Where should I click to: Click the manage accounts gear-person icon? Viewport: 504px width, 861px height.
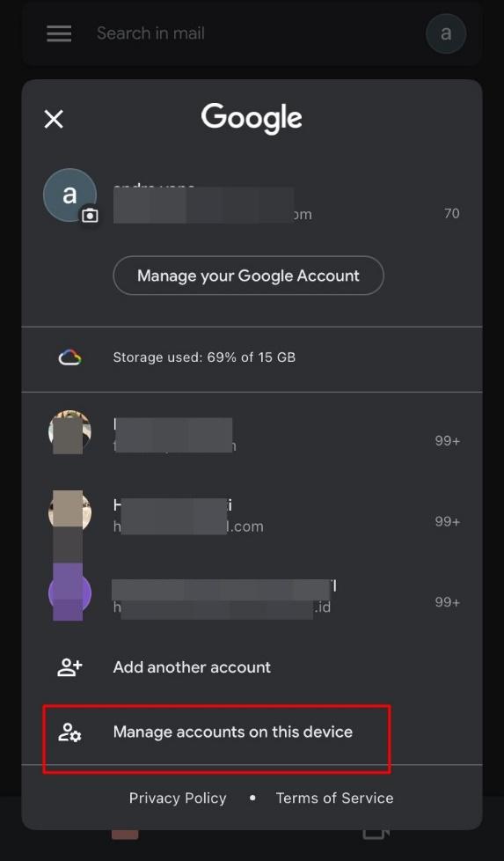(x=69, y=732)
